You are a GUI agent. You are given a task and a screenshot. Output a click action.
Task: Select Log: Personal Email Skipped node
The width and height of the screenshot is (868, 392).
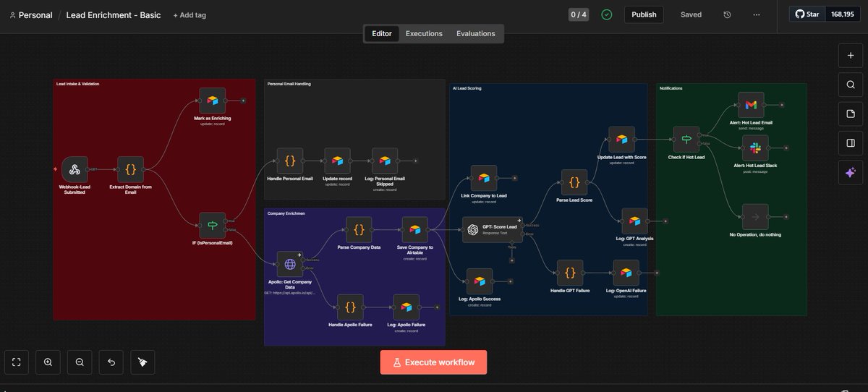(x=385, y=161)
